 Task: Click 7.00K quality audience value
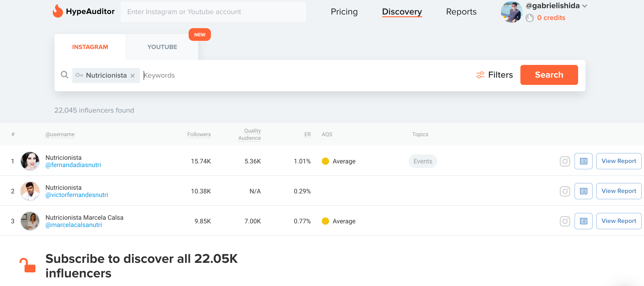[x=252, y=221]
